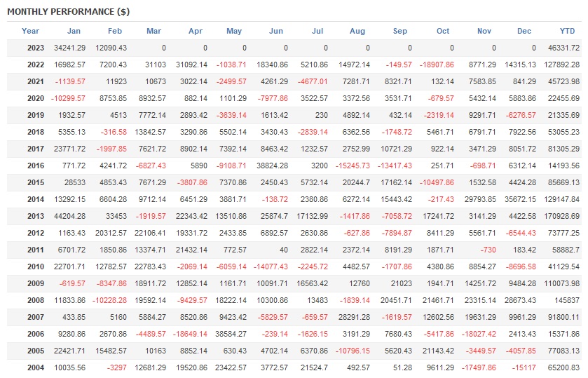Click the Year column header
This screenshot has height=378, width=588.
(30, 31)
